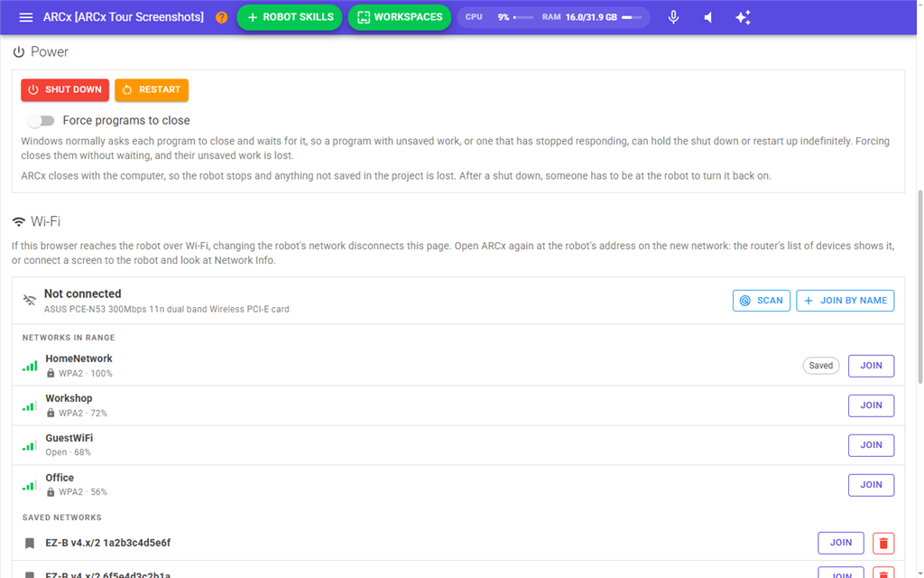Screen dimensions: 924x578
Task: Scan for Wi-Fi networks
Action: tap(762, 301)
